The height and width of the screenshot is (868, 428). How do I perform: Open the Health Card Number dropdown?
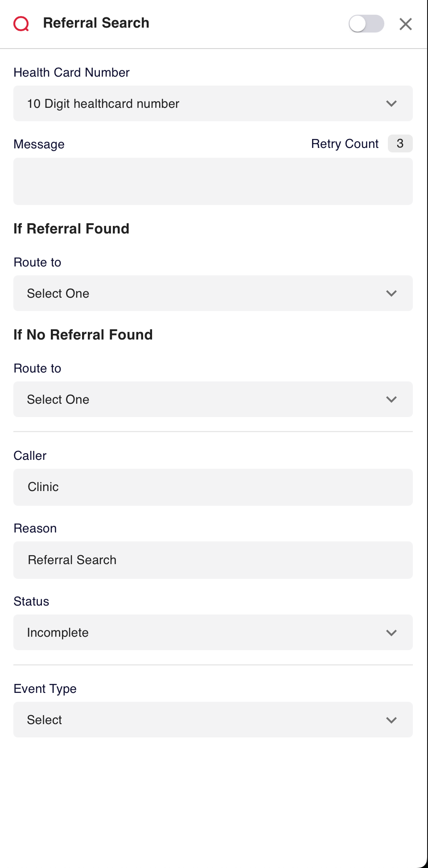[213, 103]
